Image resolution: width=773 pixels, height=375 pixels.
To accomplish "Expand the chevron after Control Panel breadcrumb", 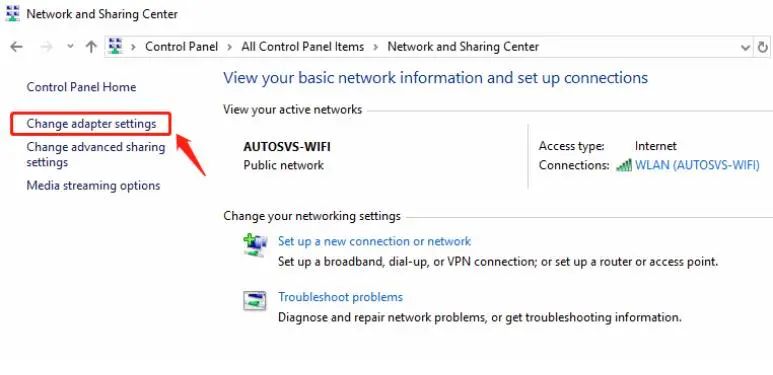I will point(229,47).
